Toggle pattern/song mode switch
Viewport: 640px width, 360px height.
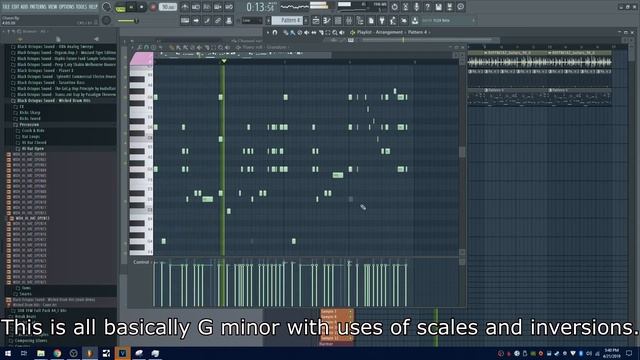[x=120, y=7]
